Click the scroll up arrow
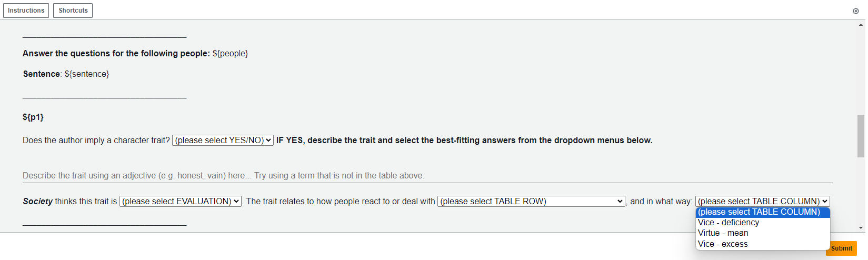The width and height of the screenshot is (868, 260). pos(861,25)
